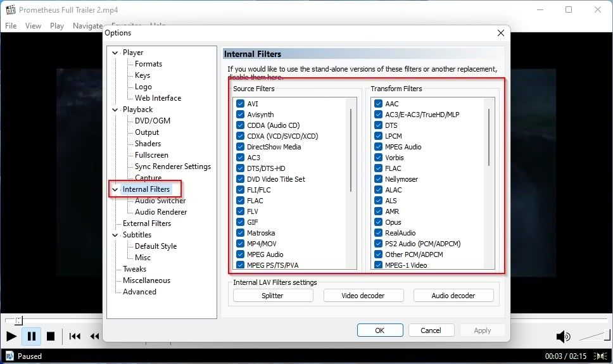The height and width of the screenshot is (364, 613).
Task: Select Tweaks in options tree
Action: (x=134, y=269)
